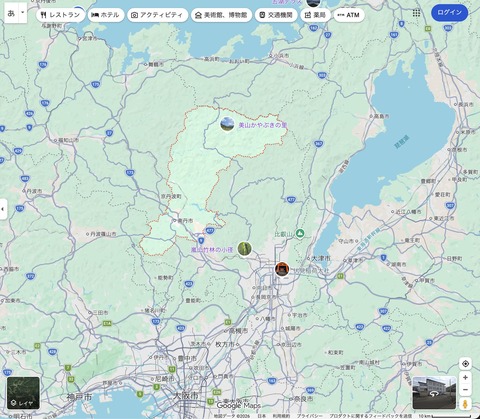The width and height of the screenshot is (480, 419).
Task: Open the プライバシー footer link
Action: click(x=309, y=416)
